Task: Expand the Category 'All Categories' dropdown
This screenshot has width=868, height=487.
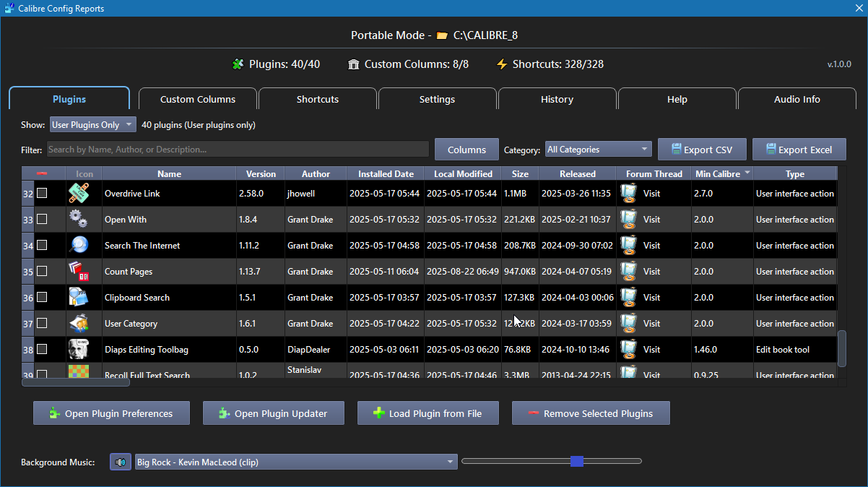Action: [x=598, y=150]
